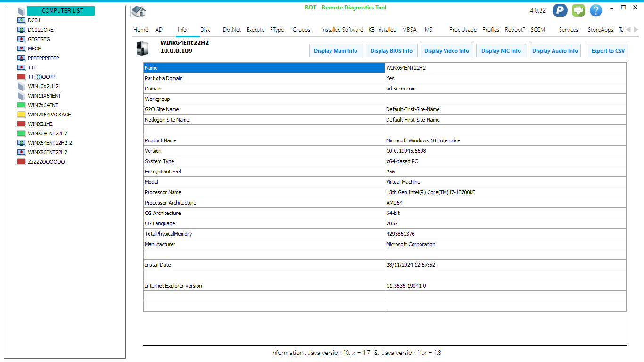Click the GEGEGEG computer status icon
The image size is (644, 362).
[21, 39]
